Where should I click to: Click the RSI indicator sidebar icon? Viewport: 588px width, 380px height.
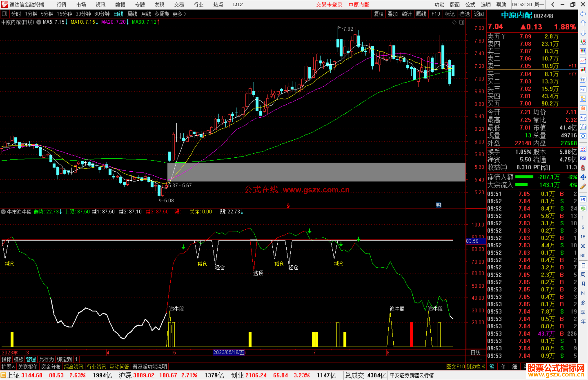point(583,158)
